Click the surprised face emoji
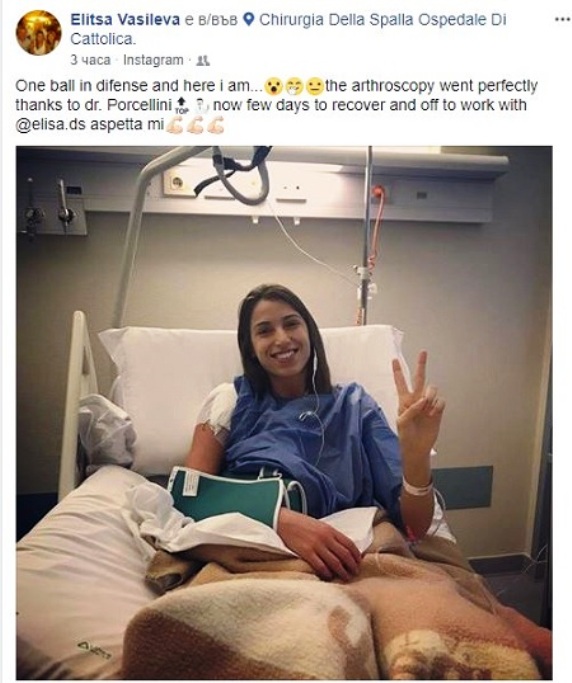The image size is (572, 683). point(274,87)
